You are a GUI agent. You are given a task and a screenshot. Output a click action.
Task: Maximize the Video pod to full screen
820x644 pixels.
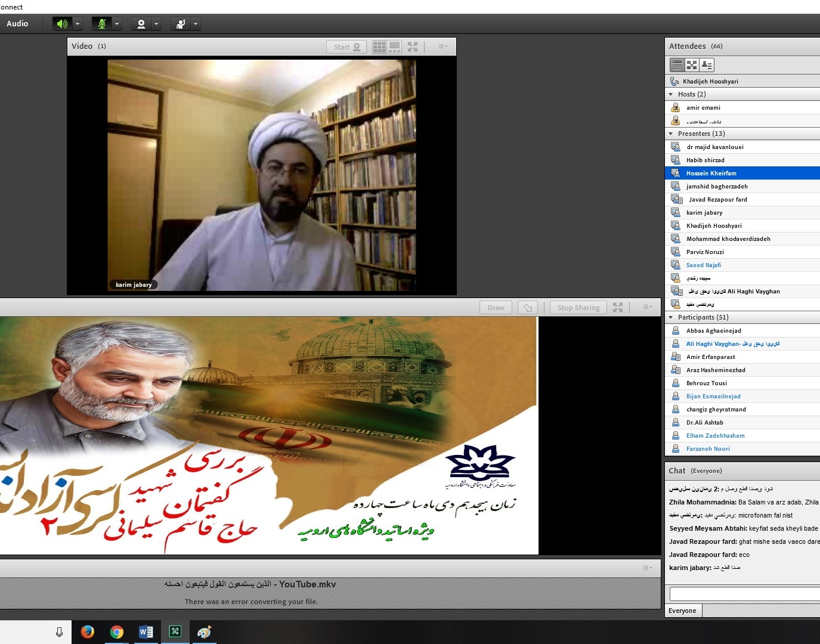413,47
